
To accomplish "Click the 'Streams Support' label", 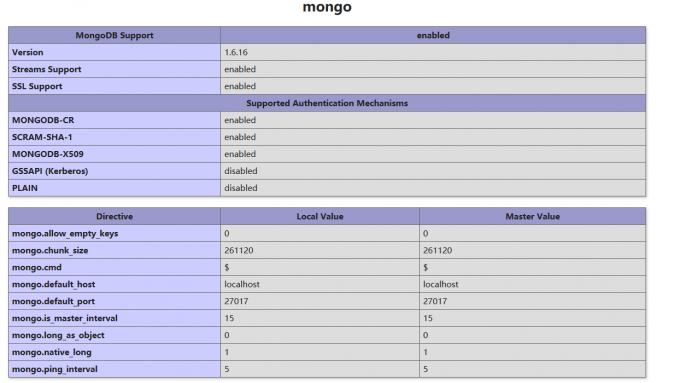I will [46, 69].
